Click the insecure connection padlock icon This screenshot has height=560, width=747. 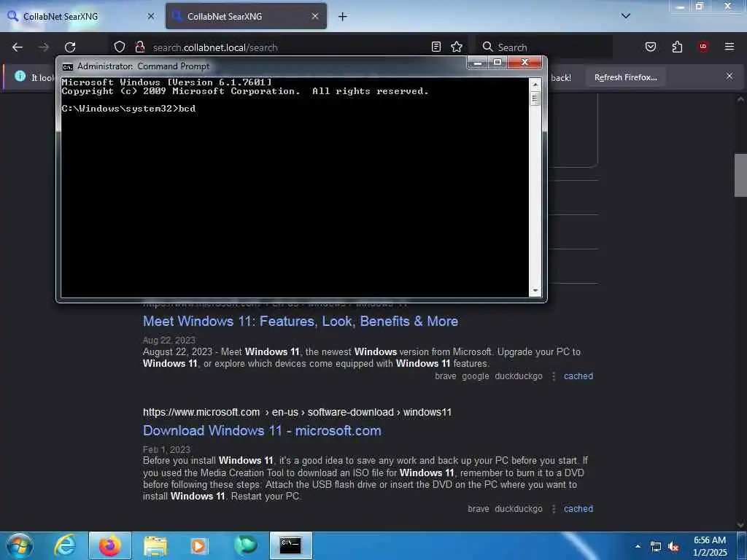click(x=139, y=47)
